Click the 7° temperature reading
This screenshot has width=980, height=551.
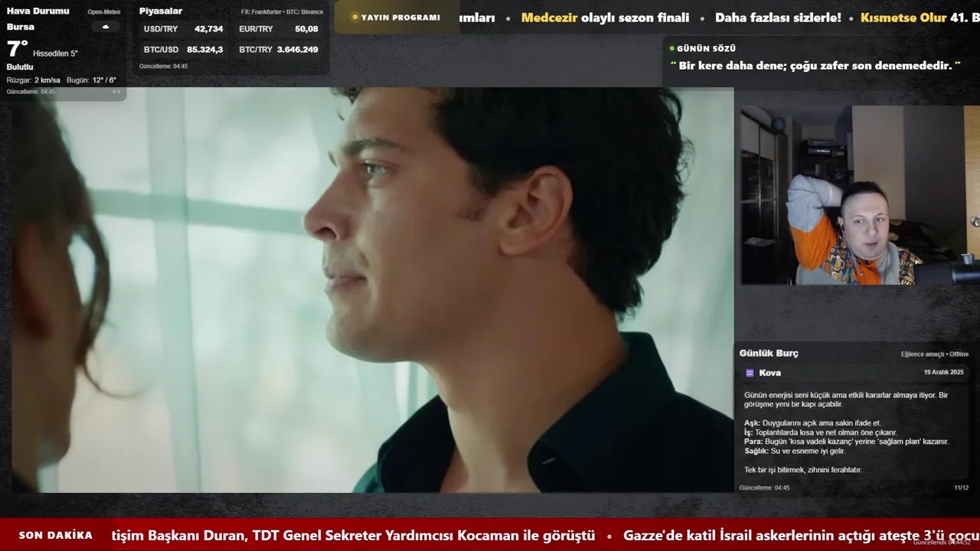tap(18, 49)
